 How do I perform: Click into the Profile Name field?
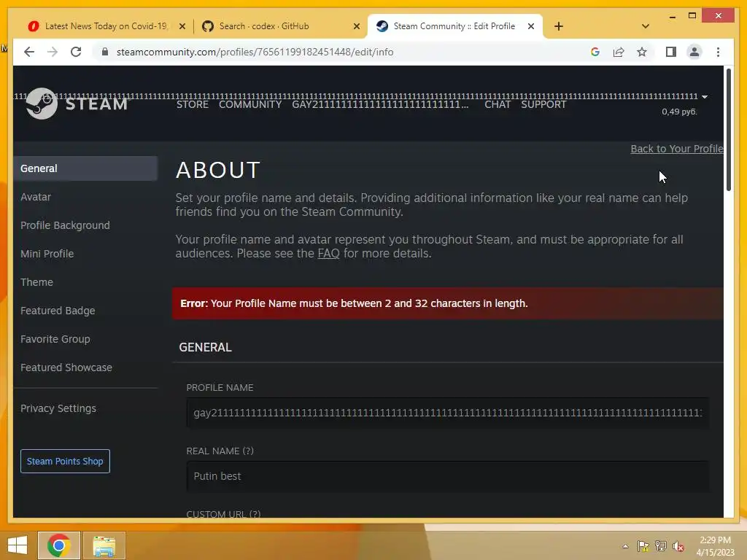click(x=447, y=413)
